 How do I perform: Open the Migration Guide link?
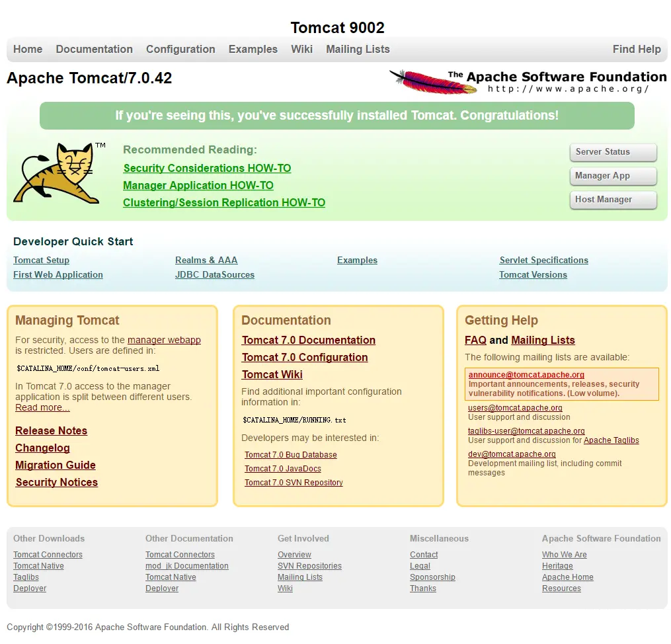56,465
